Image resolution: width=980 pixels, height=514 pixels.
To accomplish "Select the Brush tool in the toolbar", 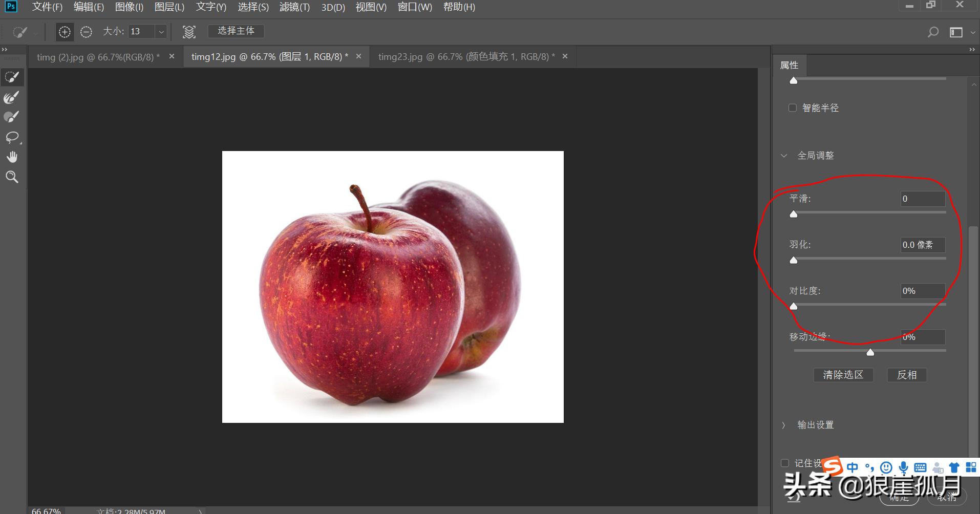I will tap(12, 116).
